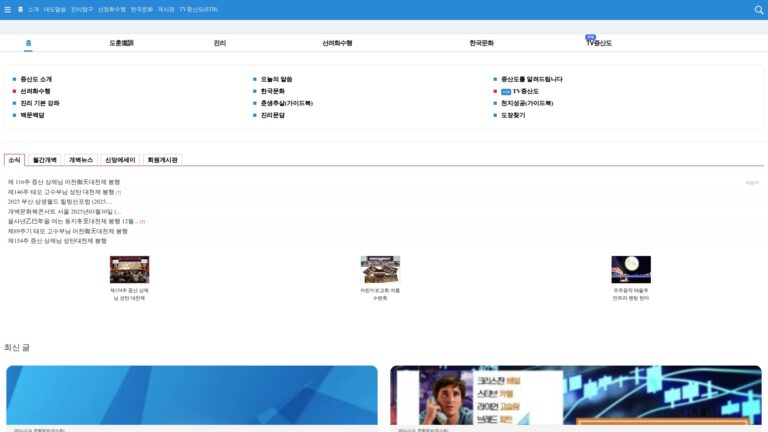Open TV증산도(STB) in the blue top bar
The image size is (768, 432).
[198, 9]
